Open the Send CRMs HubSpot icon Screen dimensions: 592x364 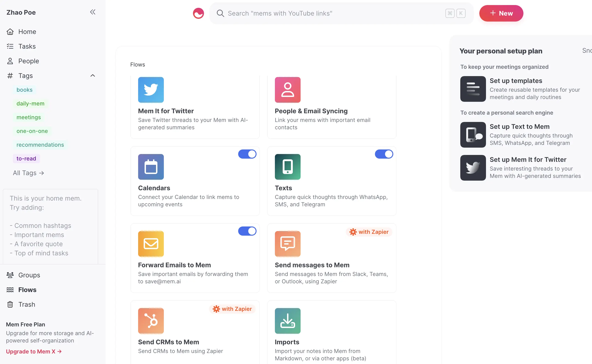coord(151,321)
